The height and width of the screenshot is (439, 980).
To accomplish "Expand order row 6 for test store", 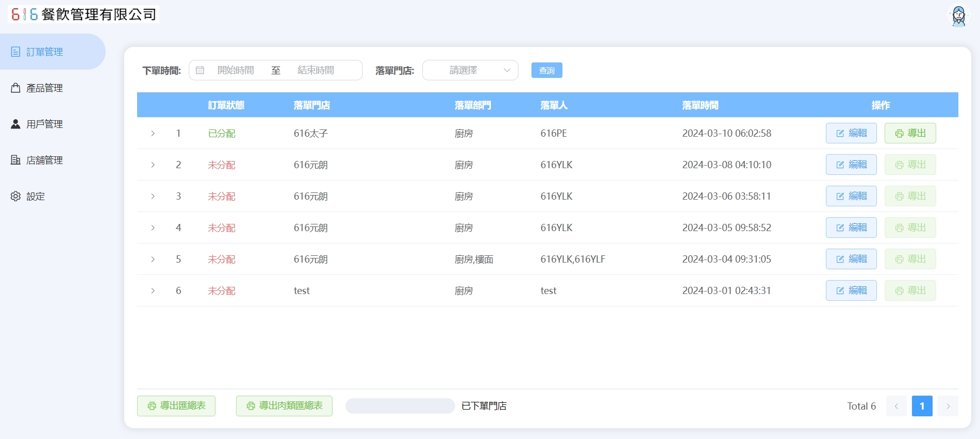I will tap(153, 291).
